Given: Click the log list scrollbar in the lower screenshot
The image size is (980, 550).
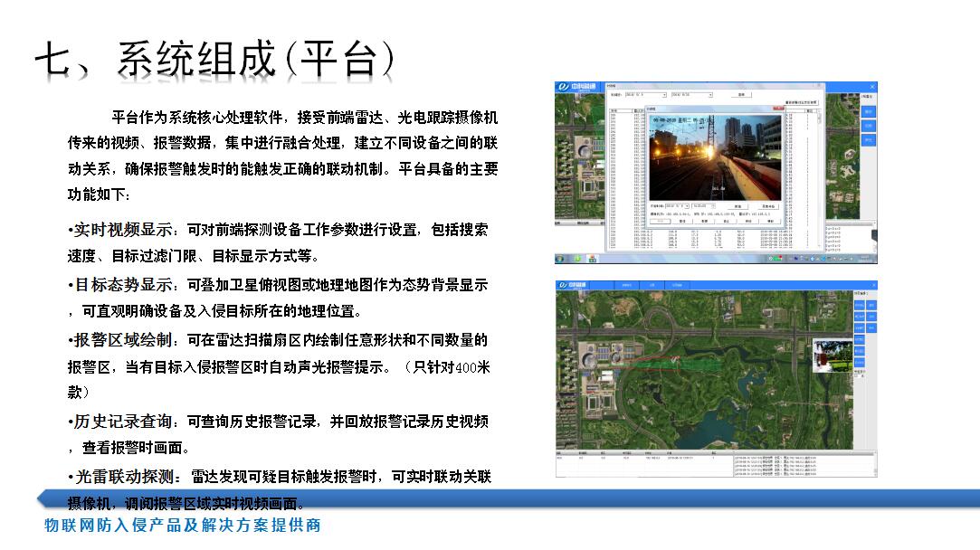Looking at the screenshot, I should point(875,464).
